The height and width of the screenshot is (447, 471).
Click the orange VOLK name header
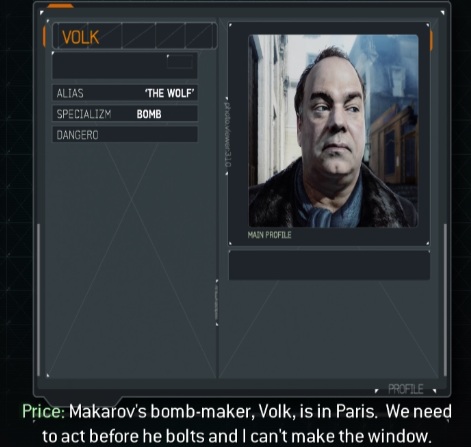pos(81,37)
